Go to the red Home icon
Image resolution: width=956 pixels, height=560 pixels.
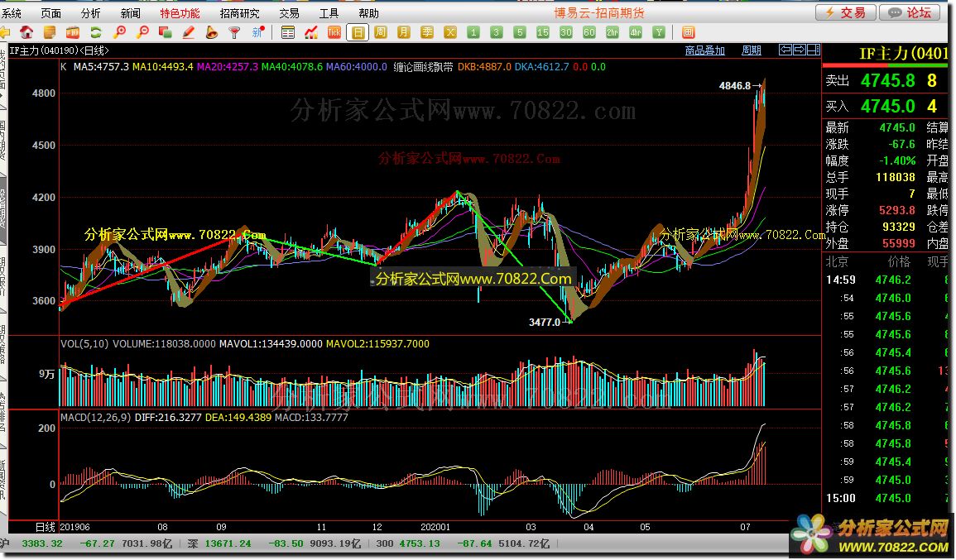(26, 32)
